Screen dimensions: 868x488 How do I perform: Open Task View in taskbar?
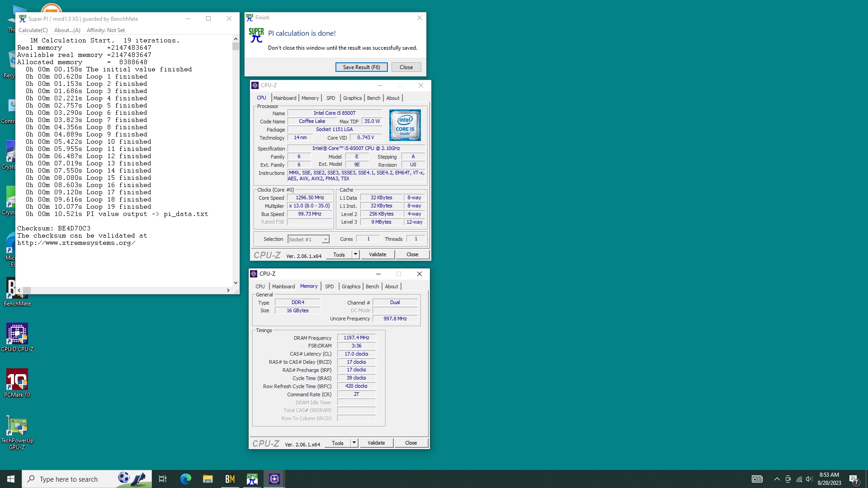click(163, 479)
